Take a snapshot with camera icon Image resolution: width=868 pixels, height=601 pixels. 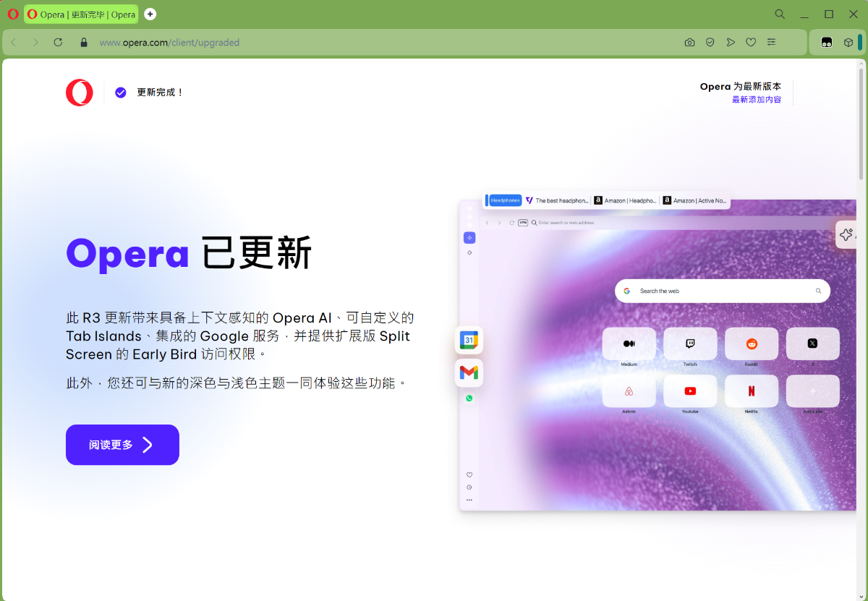pos(689,43)
